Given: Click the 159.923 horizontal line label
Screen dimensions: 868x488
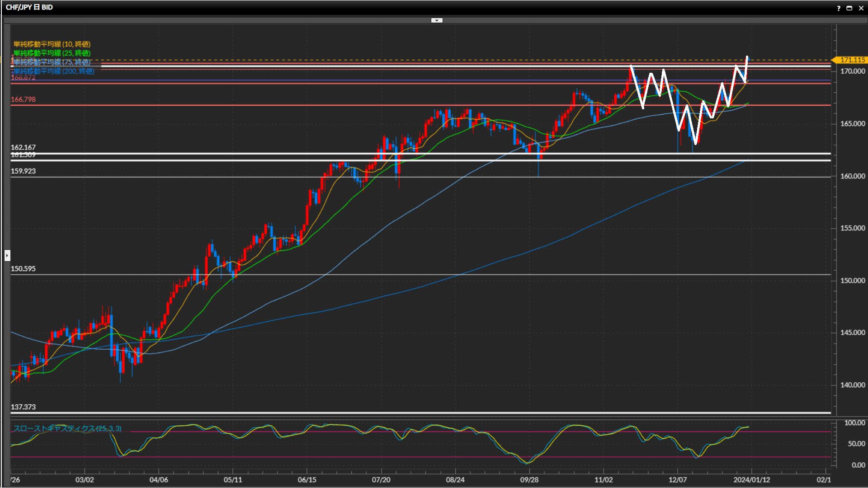Looking at the screenshot, I should click(x=23, y=171).
